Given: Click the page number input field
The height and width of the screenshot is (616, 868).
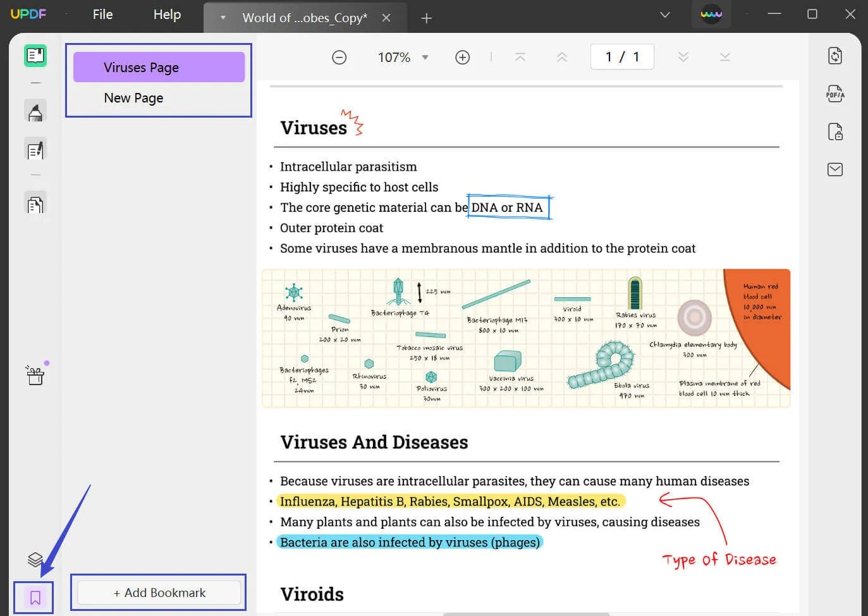Looking at the screenshot, I should [621, 56].
